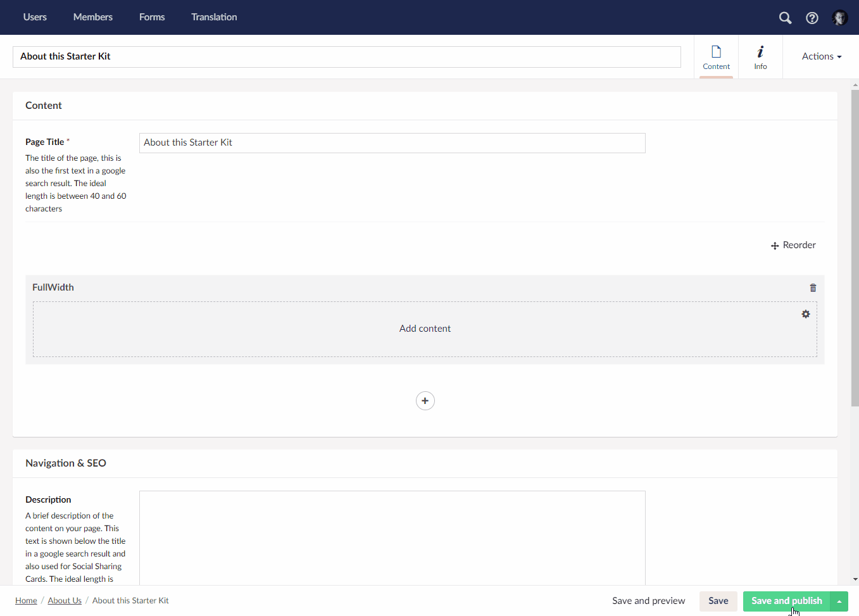
Task: Click the Info tab icon
Action: pyautogui.click(x=760, y=50)
